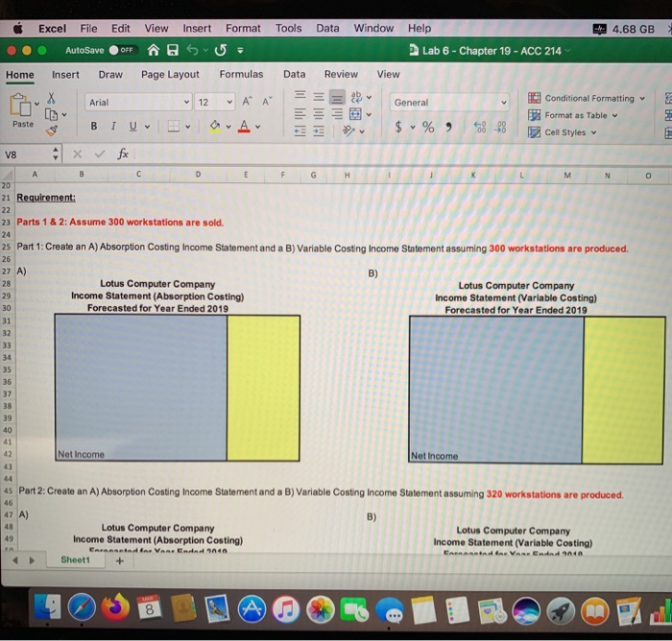Screen dimensions: 672x641
Task: Go to previous sheet arrow
Action: [15, 560]
